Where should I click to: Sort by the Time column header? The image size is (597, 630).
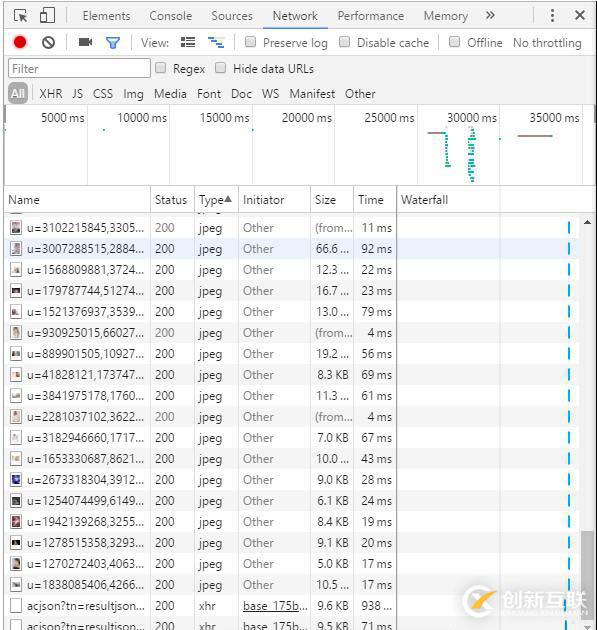375,200
